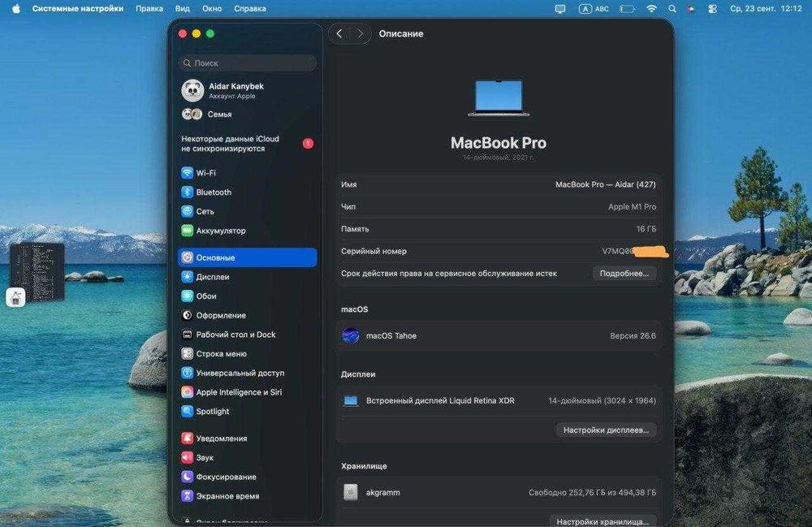Open the Системные настройки menu
Screen dimensions: 812x527
click(x=78, y=8)
